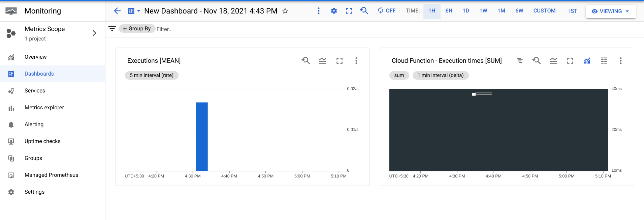Click the Metrics Scope hexagons icon
The image size is (644, 220).
[x=11, y=33]
